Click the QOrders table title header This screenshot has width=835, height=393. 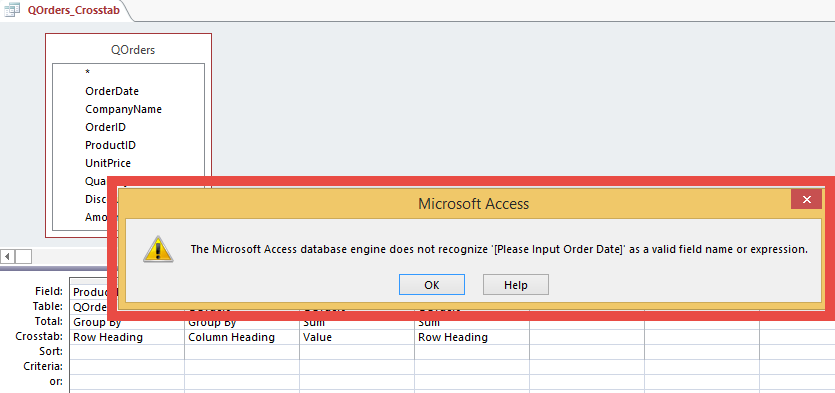[133, 50]
